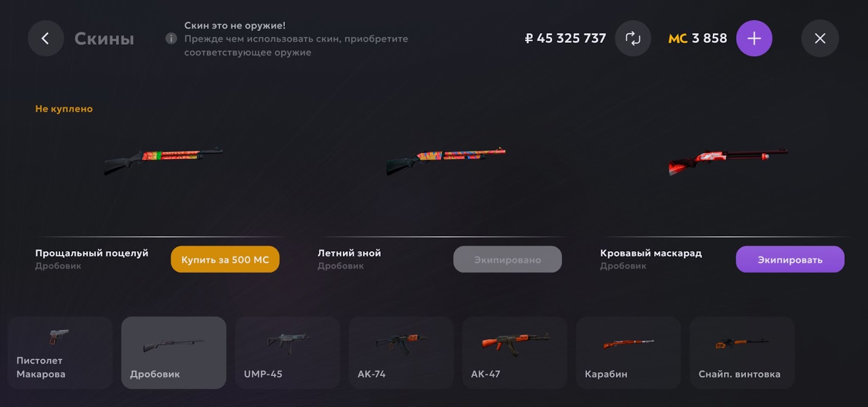
Task: Choose the Карабин weapon category
Action: click(x=628, y=353)
